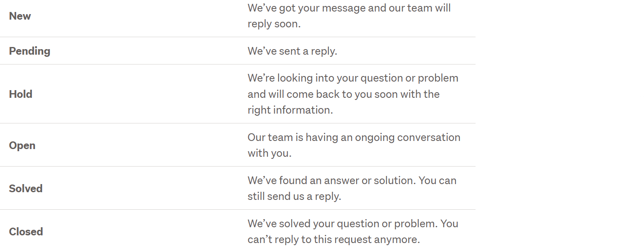Click the "with you." text line
The image size is (644, 252).
[270, 153]
